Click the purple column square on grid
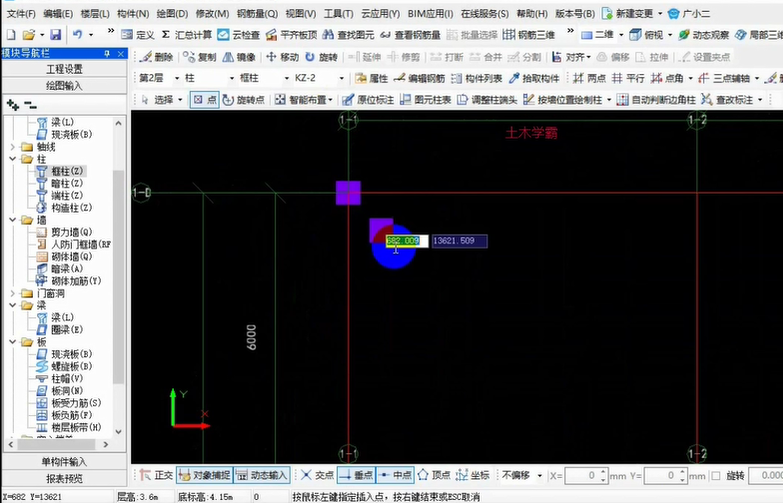This screenshot has width=783, height=503. click(x=347, y=192)
